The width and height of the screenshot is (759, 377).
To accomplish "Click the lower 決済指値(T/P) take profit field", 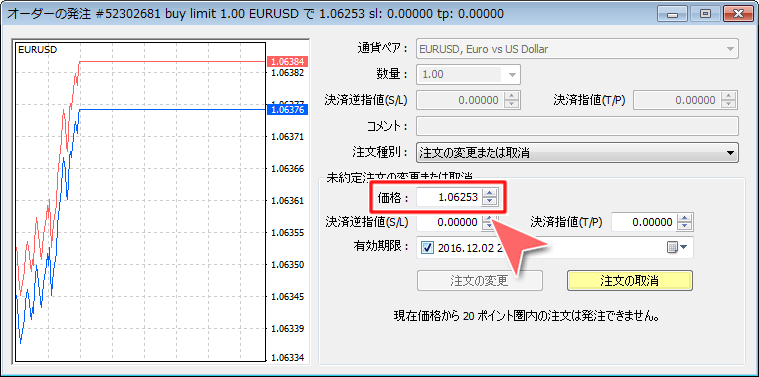I will tap(644, 222).
